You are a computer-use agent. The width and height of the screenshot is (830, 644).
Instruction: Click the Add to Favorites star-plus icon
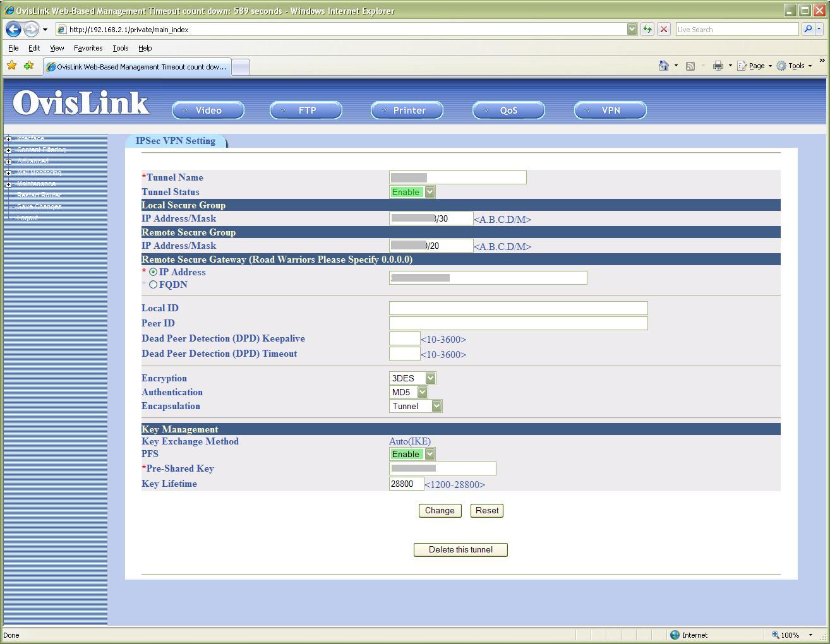pos(28,65)
